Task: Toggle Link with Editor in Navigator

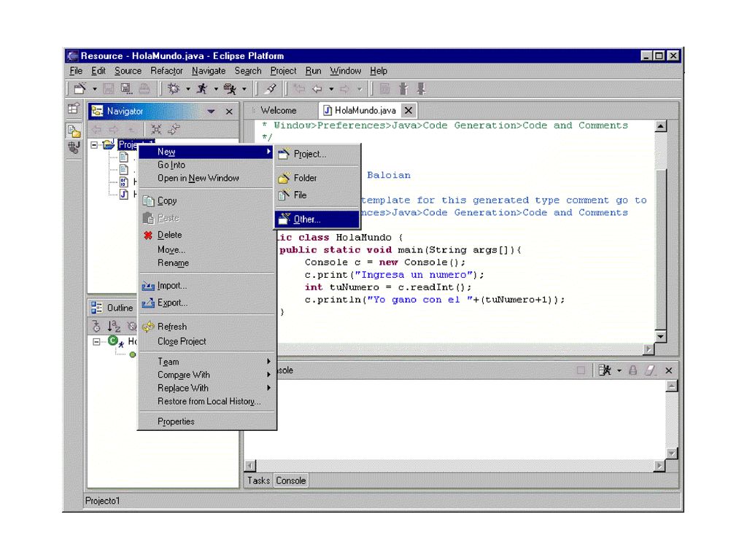Action: tap(174, 129)
